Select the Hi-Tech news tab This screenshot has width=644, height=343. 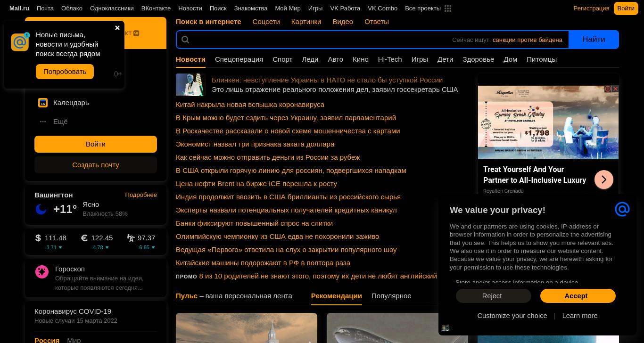[x=389, y=59]
